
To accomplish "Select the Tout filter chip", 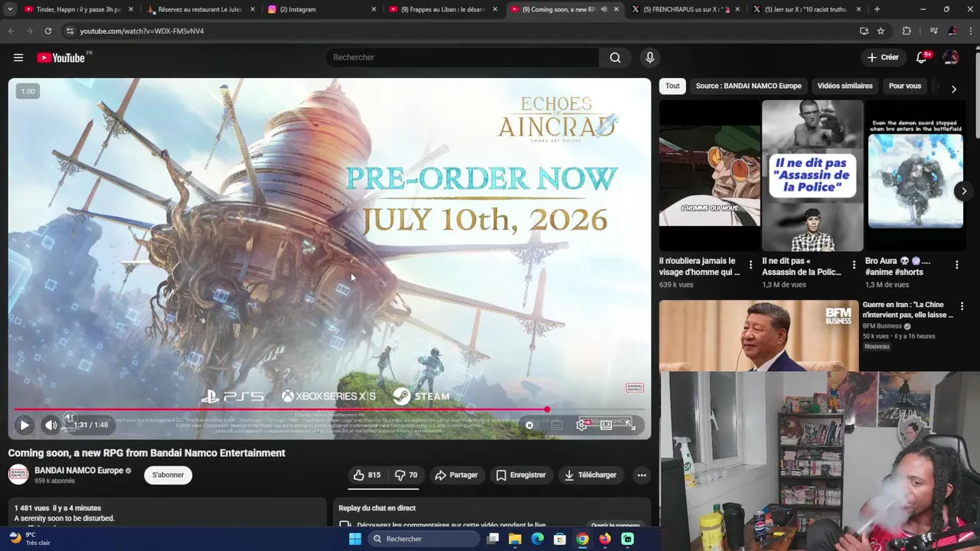I will pos(672,86).
